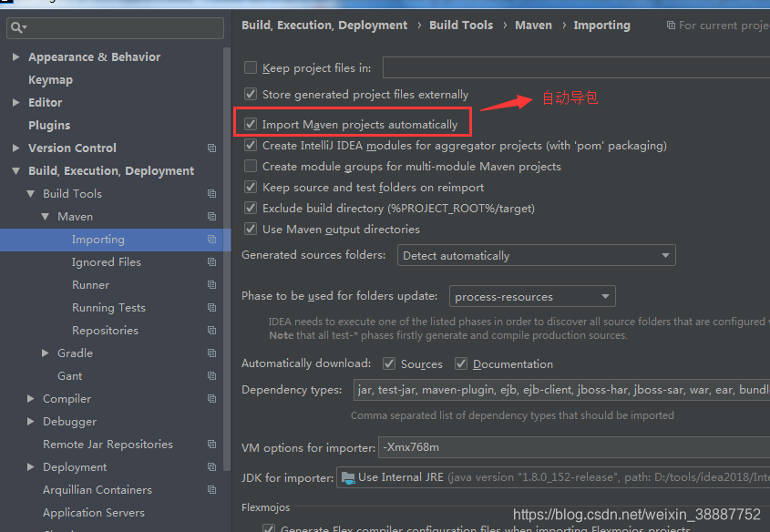Toggle Exclude build directory checkbox
The image size is (770, 532).
pyautogui.click(x=251, y=208)
